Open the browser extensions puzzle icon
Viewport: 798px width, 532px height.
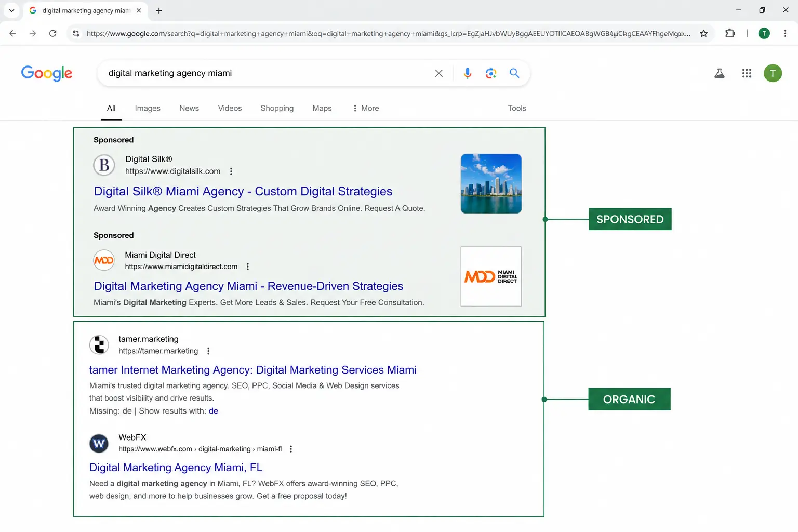tap(730, 33)
